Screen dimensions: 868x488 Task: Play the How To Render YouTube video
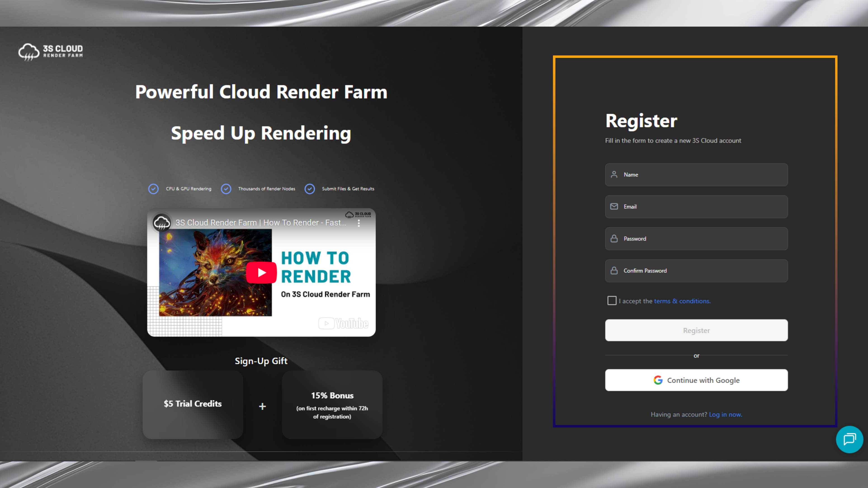[262, 272]
